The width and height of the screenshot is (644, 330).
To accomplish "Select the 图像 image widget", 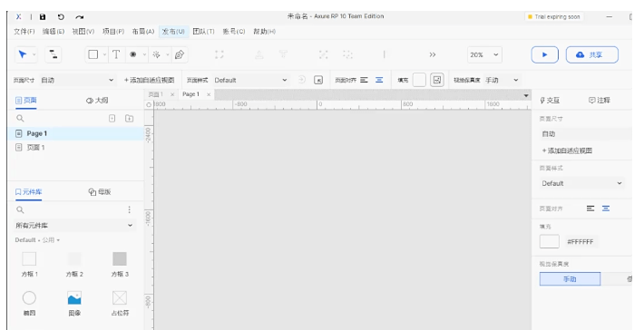I will tap(74, 304).
